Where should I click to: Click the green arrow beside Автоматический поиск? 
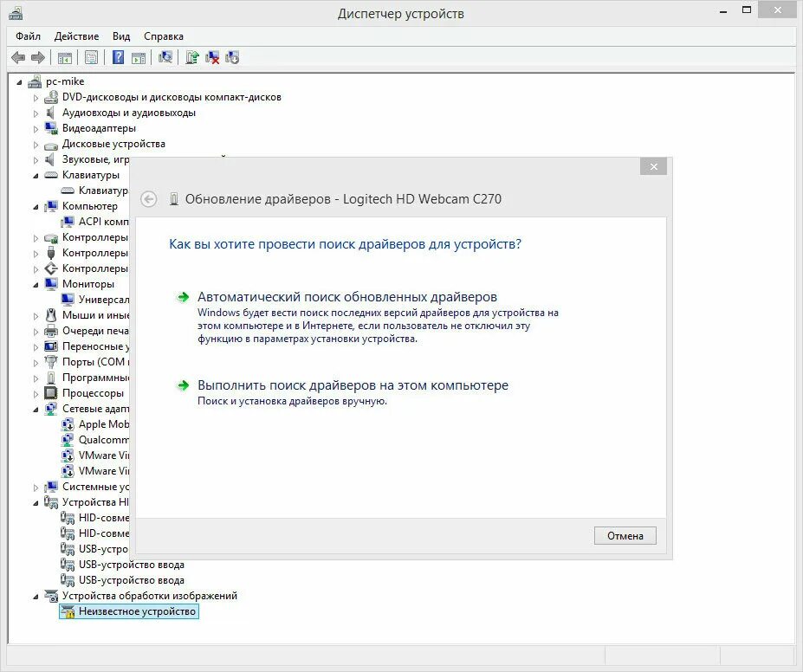click(182, 297)
